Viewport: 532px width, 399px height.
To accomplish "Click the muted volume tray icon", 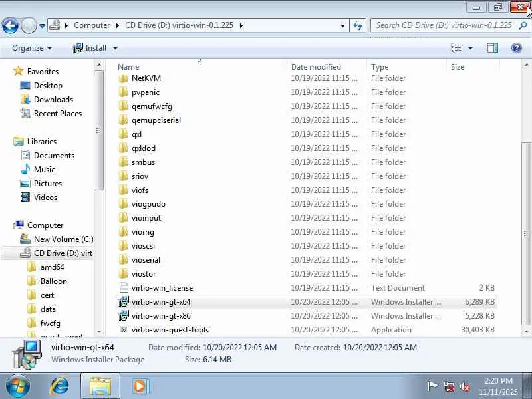I will pos(464,386).
